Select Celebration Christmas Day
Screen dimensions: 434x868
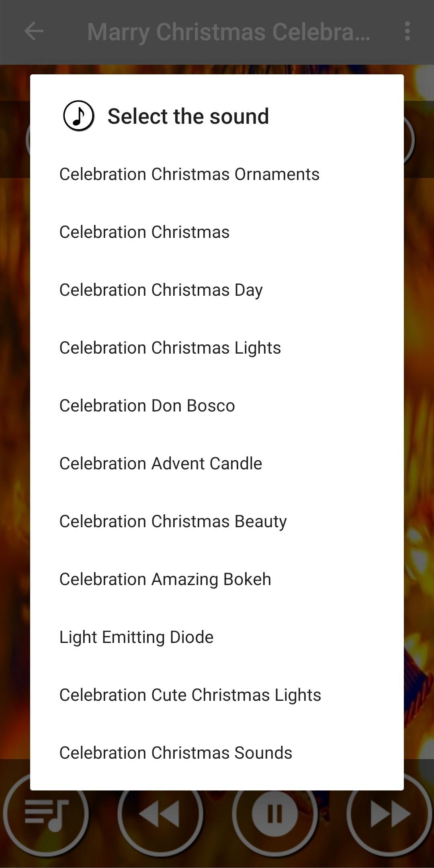click(217, 290)
